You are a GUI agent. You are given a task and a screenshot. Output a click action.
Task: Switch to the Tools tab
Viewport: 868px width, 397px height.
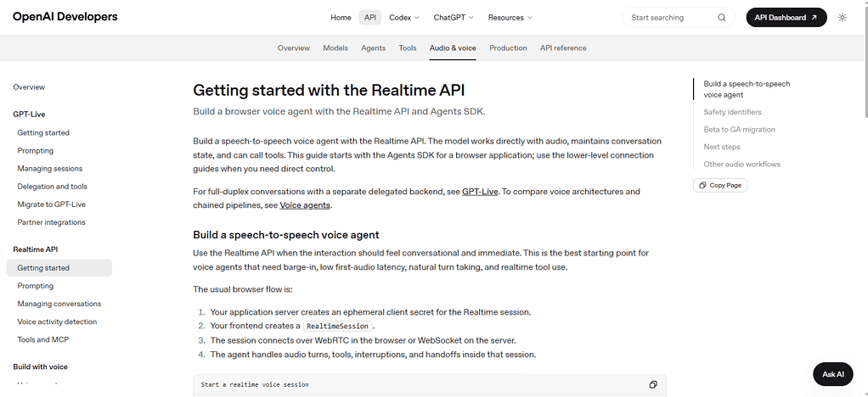pyautogui.click(x=408, y=48)
